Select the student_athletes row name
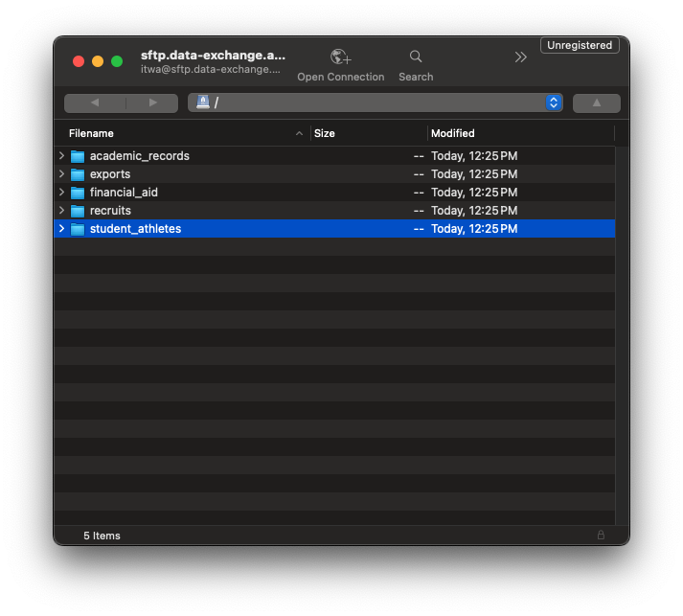Image resolution: width=683 pixels, height=616 pixels. (135, 229)
